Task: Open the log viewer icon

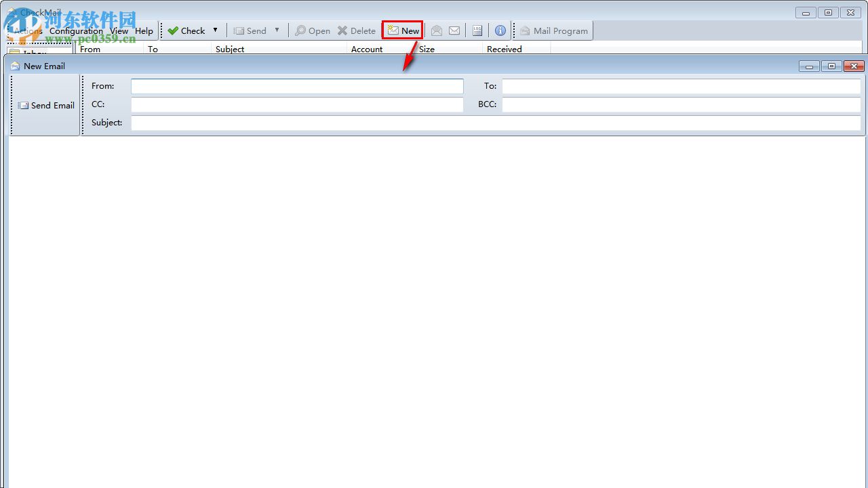Action: [477, 30]
